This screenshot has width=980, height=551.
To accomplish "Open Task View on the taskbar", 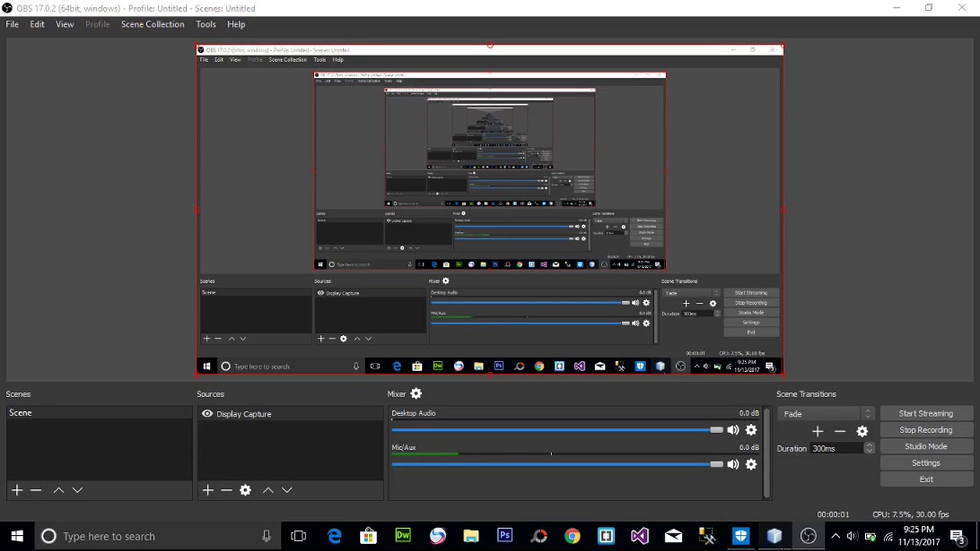I will tap(299, 536).
